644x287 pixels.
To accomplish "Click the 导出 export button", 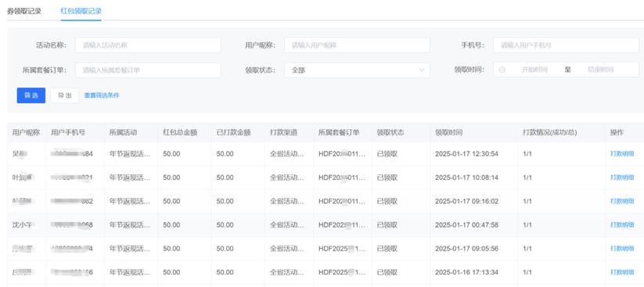I will [65, 95].
